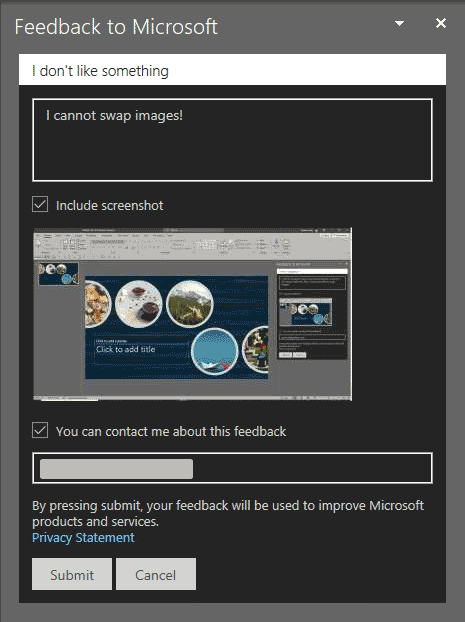Open the feedback pane options dropdown arrow
This screenshot has width=465, height=622.
pos(400,23)
